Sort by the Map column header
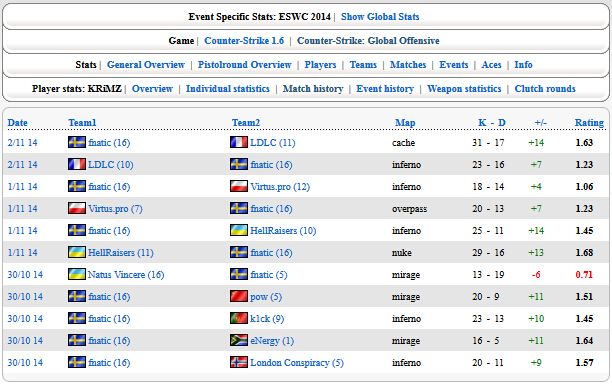612x385 pixels. [x=405, y=123]
